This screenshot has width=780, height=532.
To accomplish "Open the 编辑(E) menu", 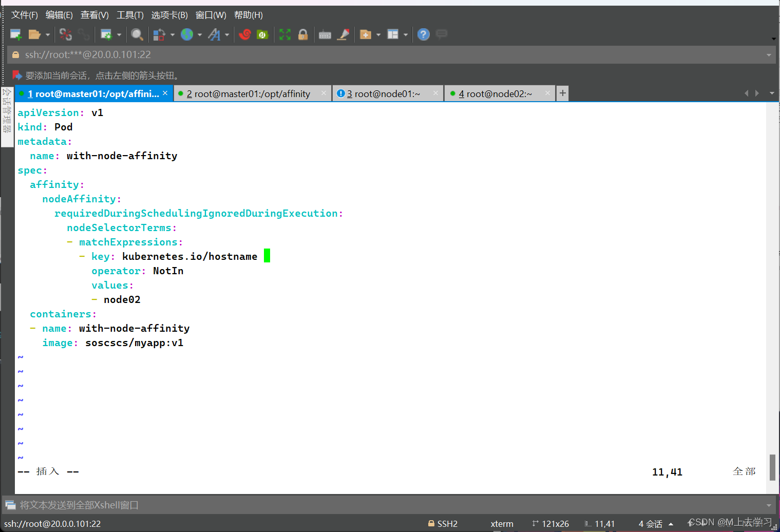I will [x=59, y=15].
